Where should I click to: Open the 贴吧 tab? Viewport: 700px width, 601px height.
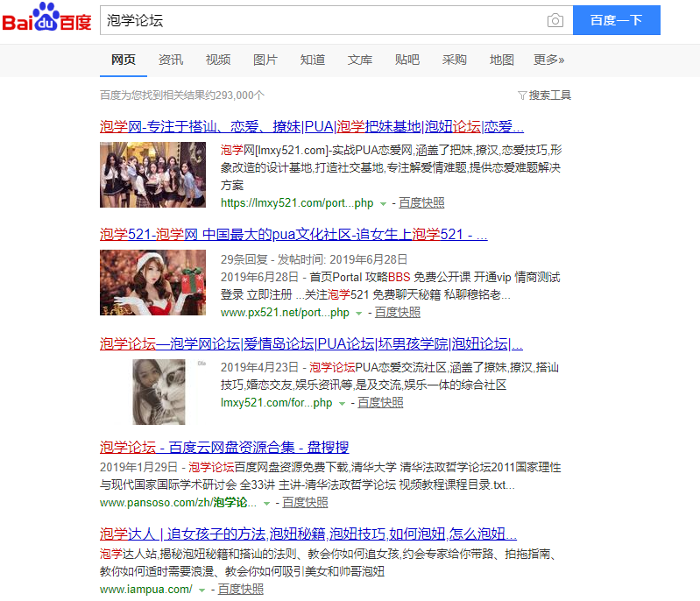407,60
